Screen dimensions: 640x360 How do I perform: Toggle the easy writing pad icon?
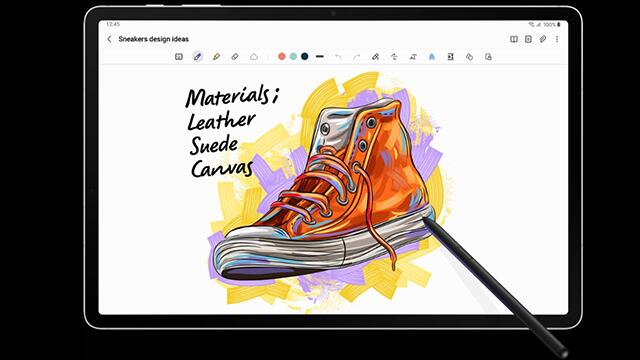451,57
